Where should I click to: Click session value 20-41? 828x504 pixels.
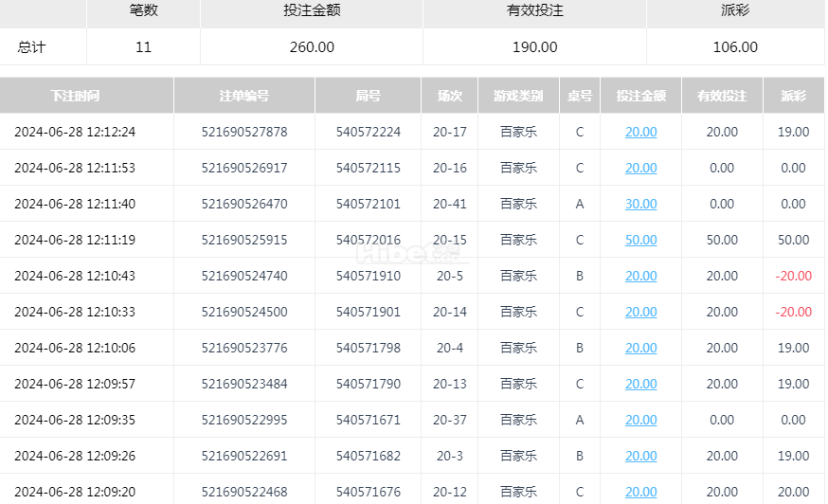pyautogui.click(x=449, y=204)
